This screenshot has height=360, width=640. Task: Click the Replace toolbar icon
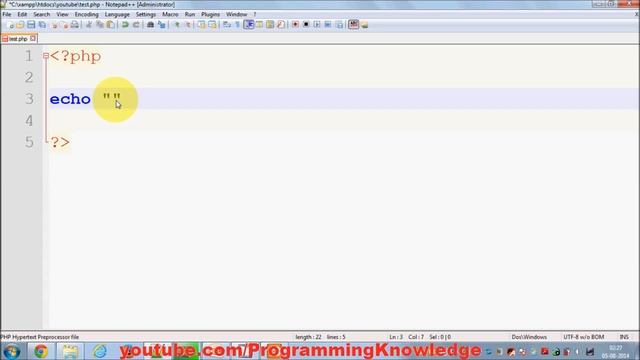[x=162, y=25]
